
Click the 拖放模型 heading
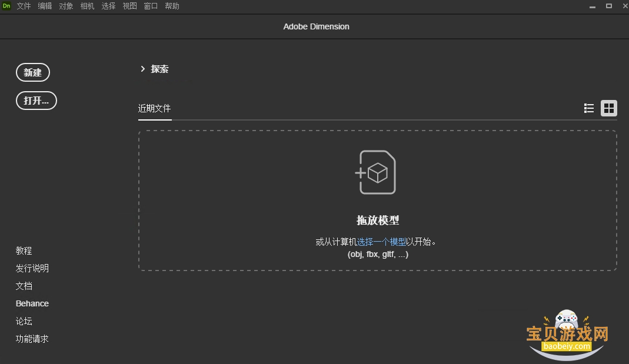pos(378,220)
